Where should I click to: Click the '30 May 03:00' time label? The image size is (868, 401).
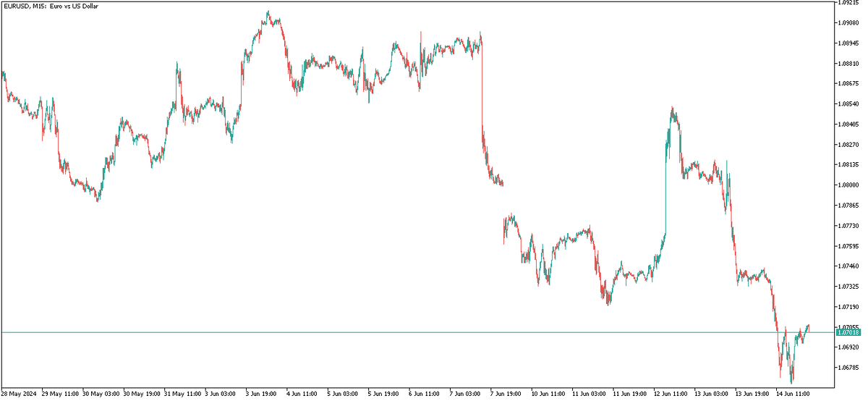click(101, 394)
